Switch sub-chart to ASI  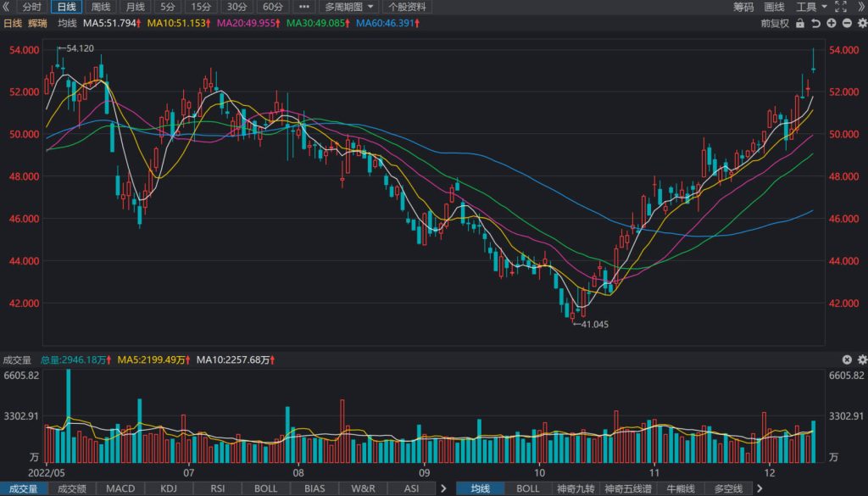pos(411,488)
